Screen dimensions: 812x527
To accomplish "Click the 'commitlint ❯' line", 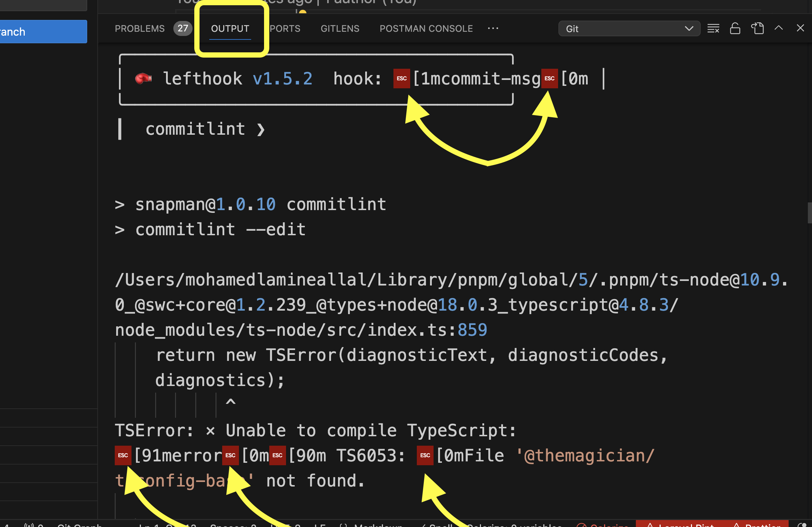I will tap(205, 129).
